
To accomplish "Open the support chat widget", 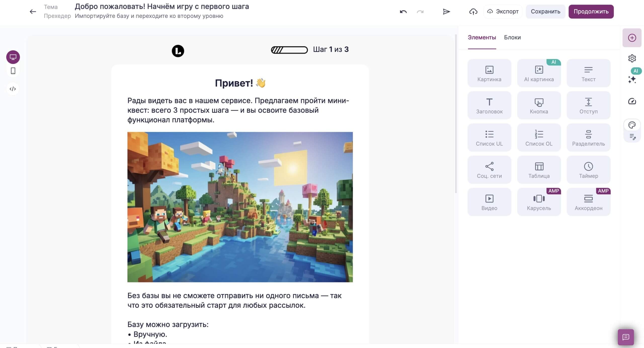I will [x=626, y=337].
